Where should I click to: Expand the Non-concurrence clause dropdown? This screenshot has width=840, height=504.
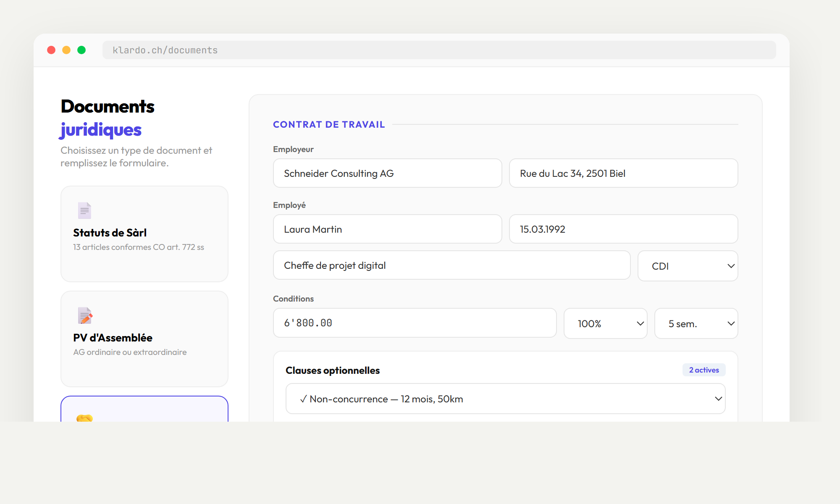(x=505, y=399)
